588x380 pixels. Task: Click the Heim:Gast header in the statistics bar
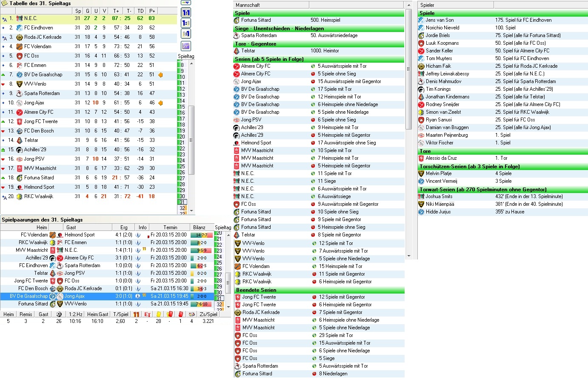pyautogui.click(x=97, y=314)
